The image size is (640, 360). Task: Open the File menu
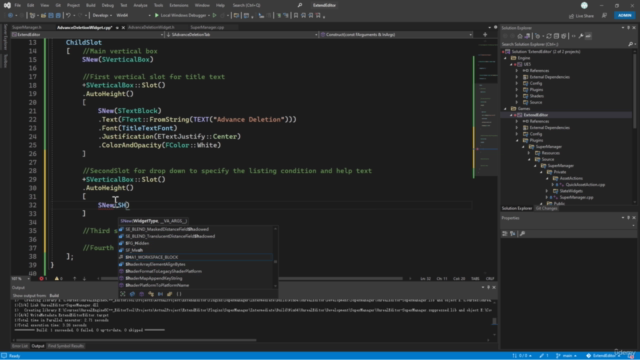[18, 5]
